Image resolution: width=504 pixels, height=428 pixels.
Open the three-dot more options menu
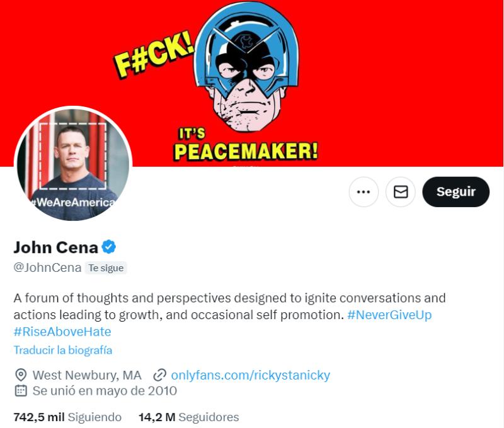pyautogui.click(x=363, y=191)
